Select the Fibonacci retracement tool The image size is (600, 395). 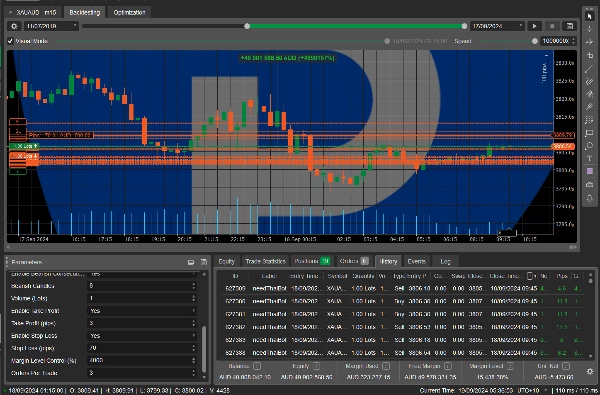click(x=590, y=107)
